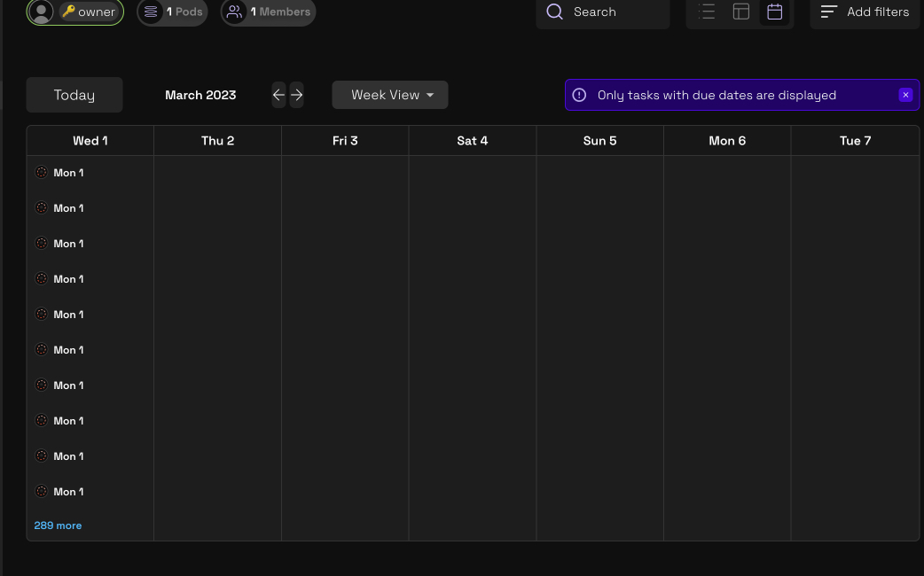Select the Tue 7 column header
Viewport: 924px width, 576px height.
855,141
